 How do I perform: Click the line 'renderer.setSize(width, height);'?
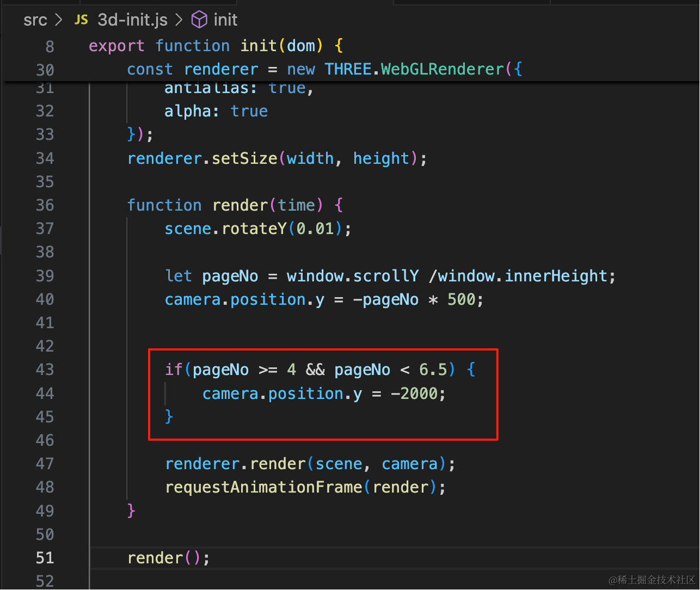(277, 158)
